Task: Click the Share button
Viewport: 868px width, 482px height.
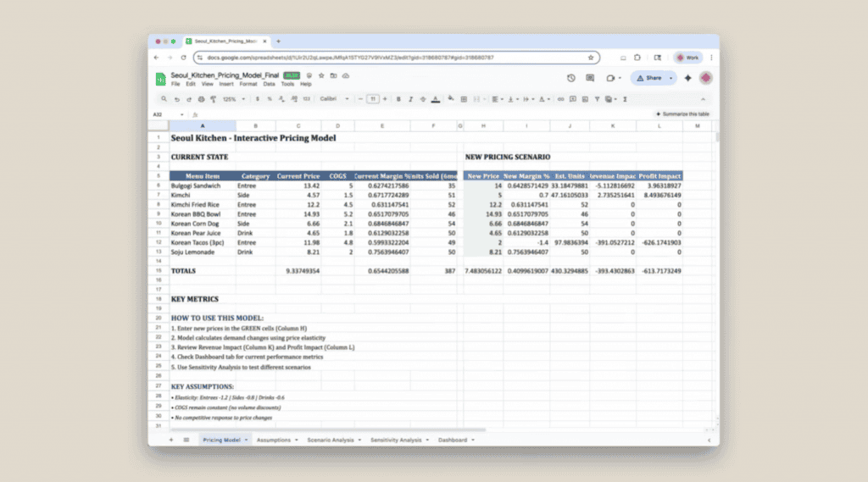Action: pos(649,78)
